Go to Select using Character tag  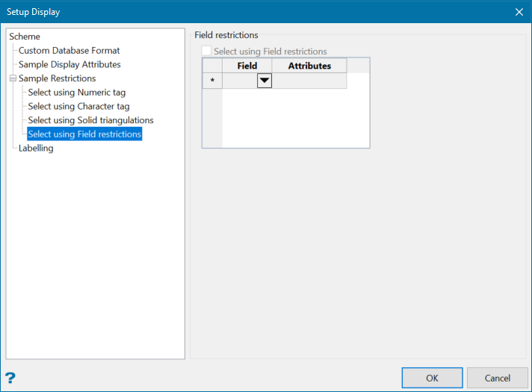tap(78, 106)
